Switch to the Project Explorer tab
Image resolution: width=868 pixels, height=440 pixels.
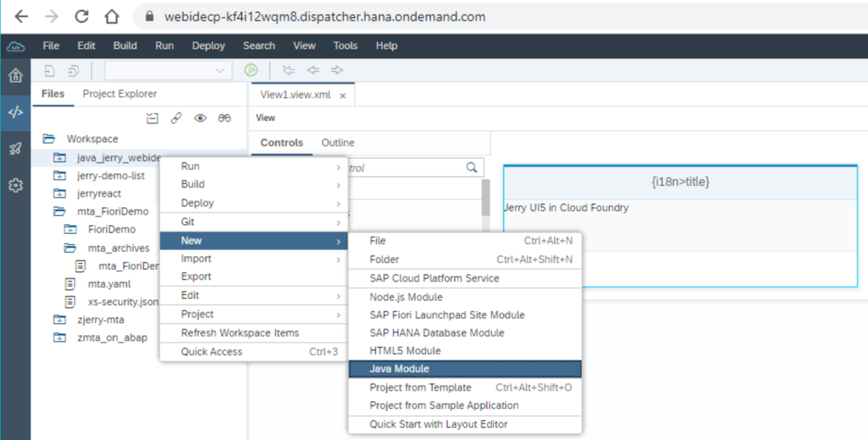tap(120, 94)
